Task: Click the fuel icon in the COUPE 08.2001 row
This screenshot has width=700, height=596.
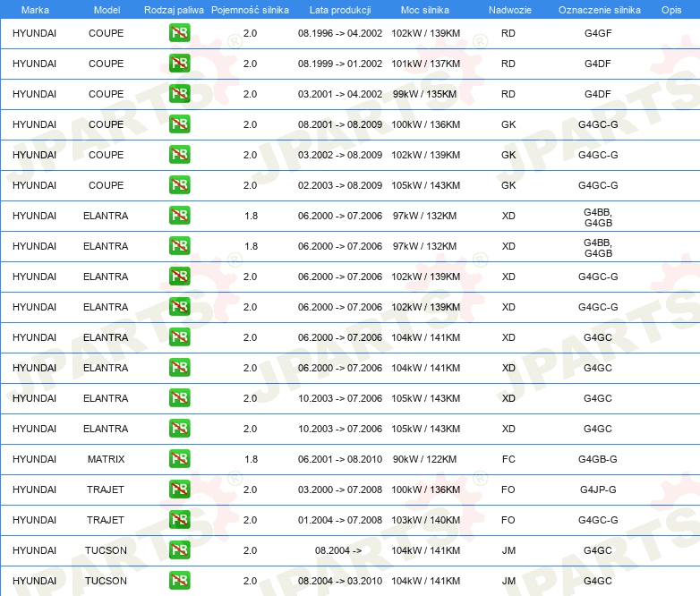Action: [179, 124]
